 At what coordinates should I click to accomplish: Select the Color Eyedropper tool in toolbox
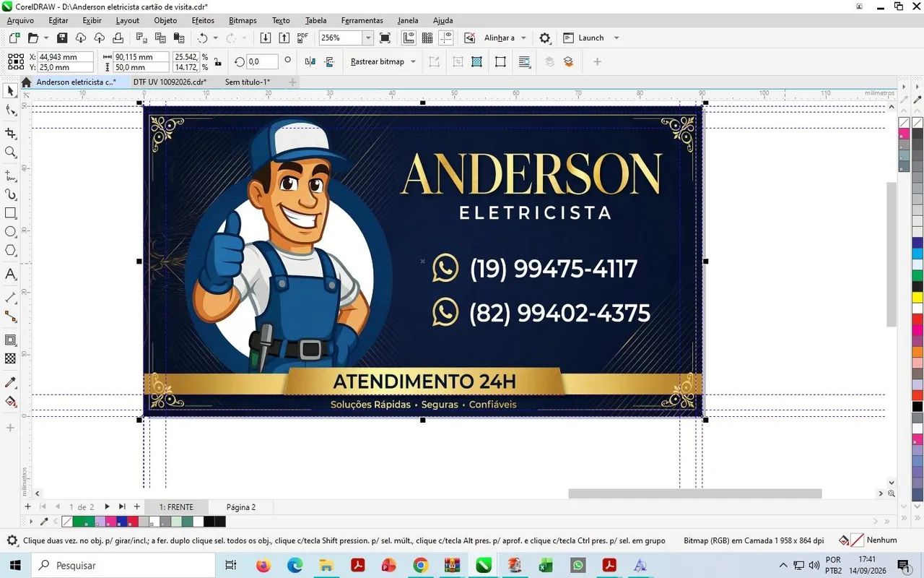click(x=10, y=382)
